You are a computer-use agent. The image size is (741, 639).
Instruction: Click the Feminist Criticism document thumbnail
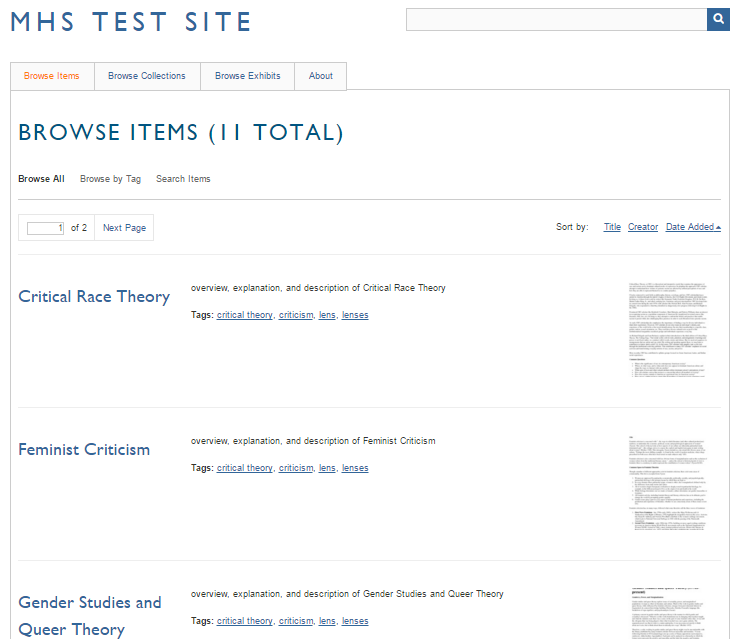[x=668, y=483]
